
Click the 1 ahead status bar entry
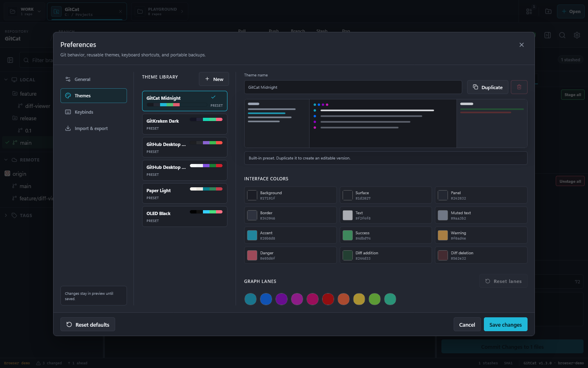coord(78,363)
